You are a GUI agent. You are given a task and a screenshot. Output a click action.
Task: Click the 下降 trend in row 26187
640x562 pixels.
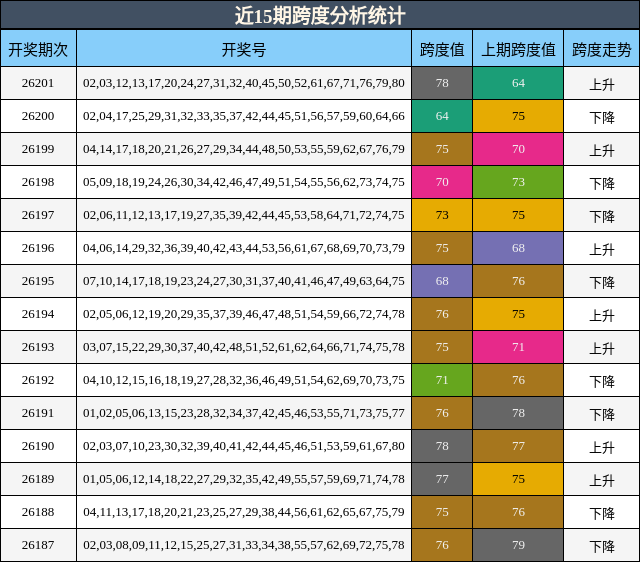coord(602,547)
